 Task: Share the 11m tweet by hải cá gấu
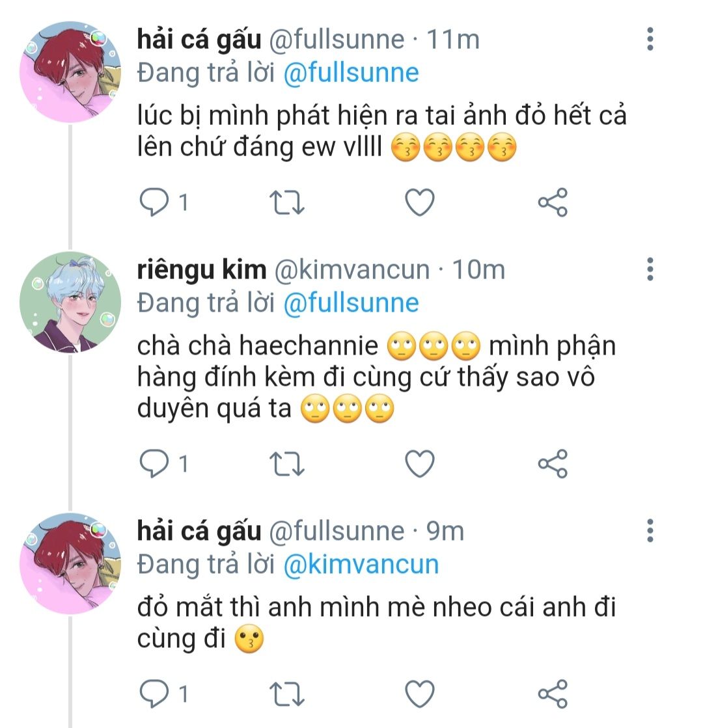553,203
